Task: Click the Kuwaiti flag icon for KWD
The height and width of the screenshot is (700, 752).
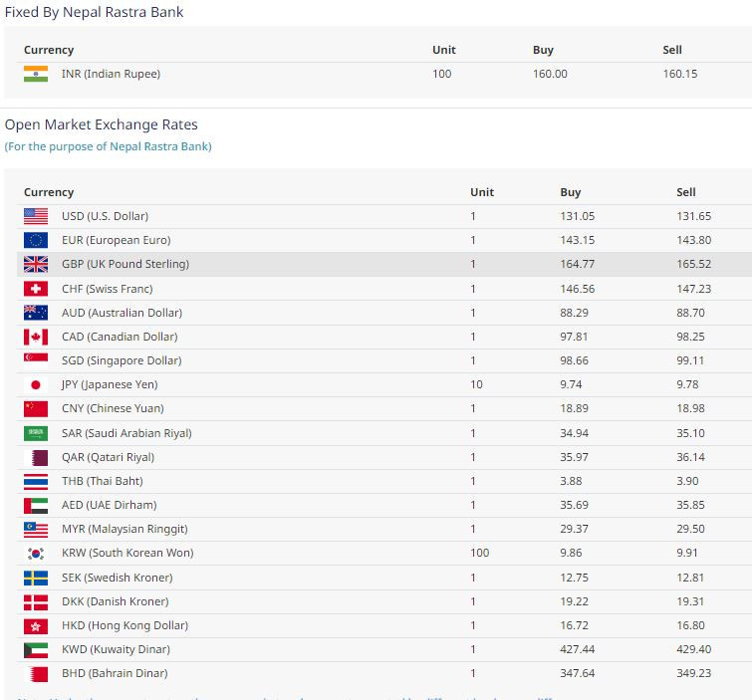Action: [x=36, y=649]
